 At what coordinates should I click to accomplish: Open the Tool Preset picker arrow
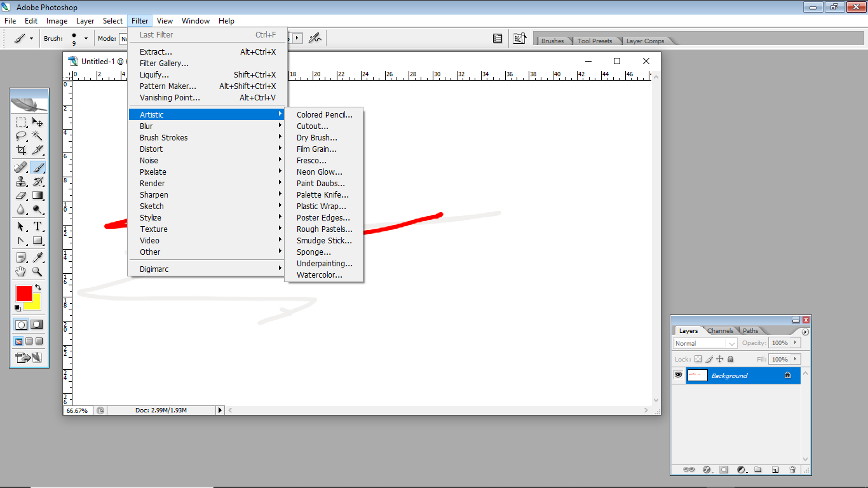[x=31, y=38]
